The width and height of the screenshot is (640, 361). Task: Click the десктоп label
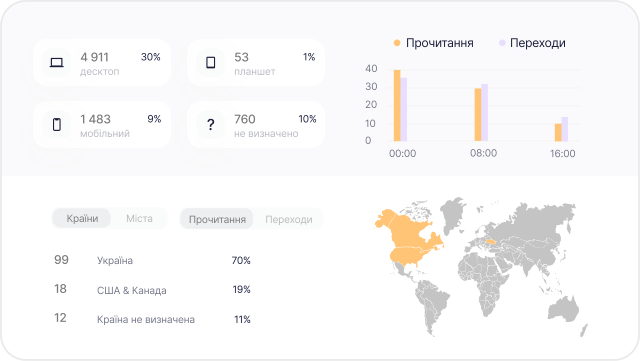(100, 71)
